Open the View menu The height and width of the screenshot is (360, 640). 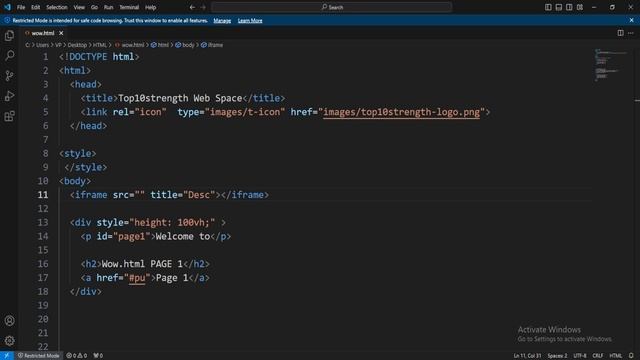tap(79, 7)
